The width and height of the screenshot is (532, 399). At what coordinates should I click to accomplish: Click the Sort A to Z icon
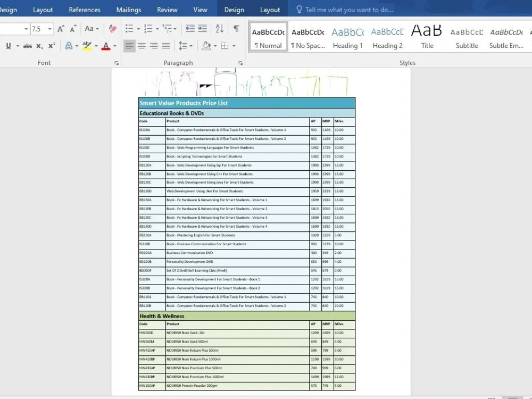pyautogui.click(x=220, y=29)
